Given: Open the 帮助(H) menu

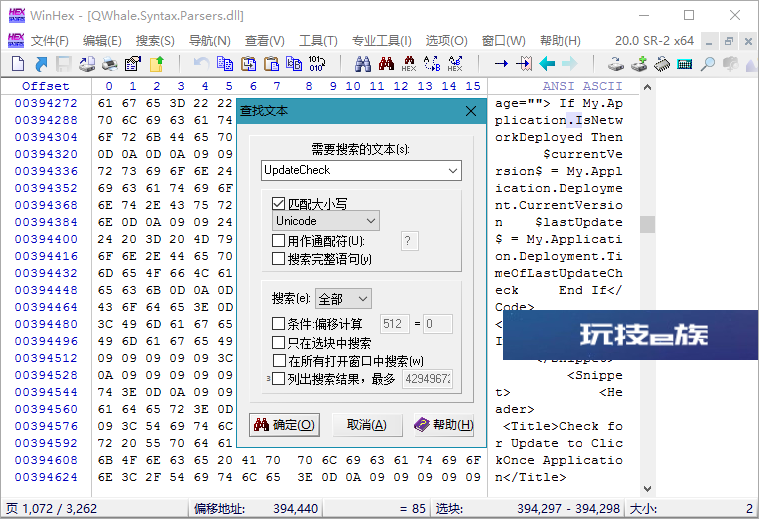Looking at the screenshot, I should [560, 41].
